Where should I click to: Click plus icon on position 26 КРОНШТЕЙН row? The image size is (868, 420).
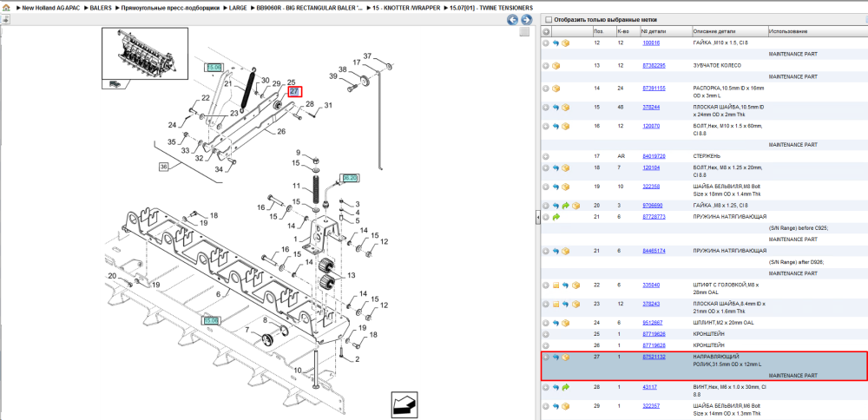click(546, 345)
